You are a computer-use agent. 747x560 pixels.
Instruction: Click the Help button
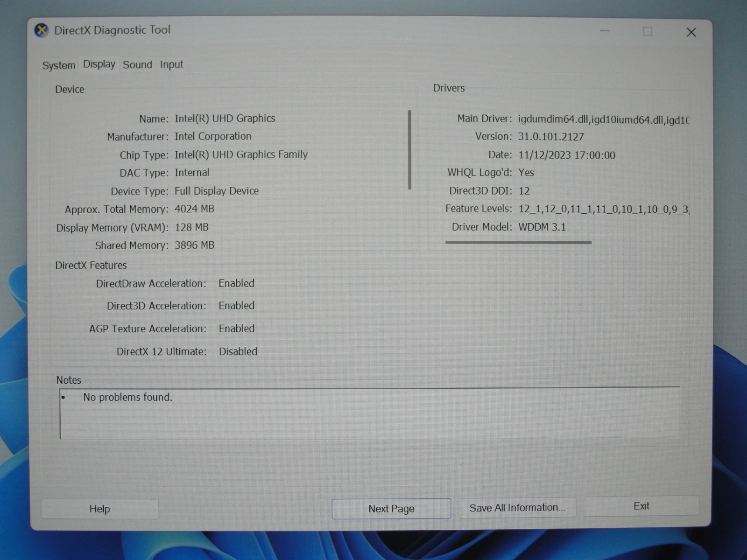click(x=100, y=509)
